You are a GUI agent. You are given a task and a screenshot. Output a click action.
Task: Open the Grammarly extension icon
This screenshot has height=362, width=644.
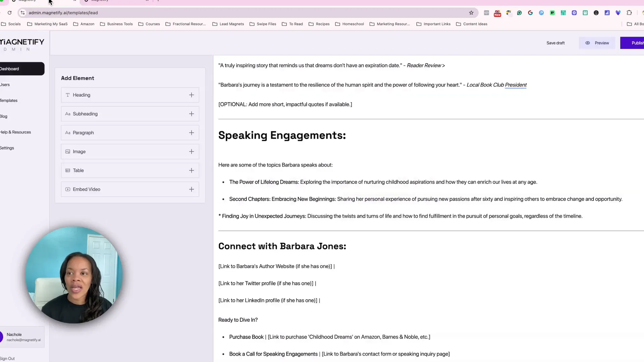pyautogui.click(x=519, y=13)
